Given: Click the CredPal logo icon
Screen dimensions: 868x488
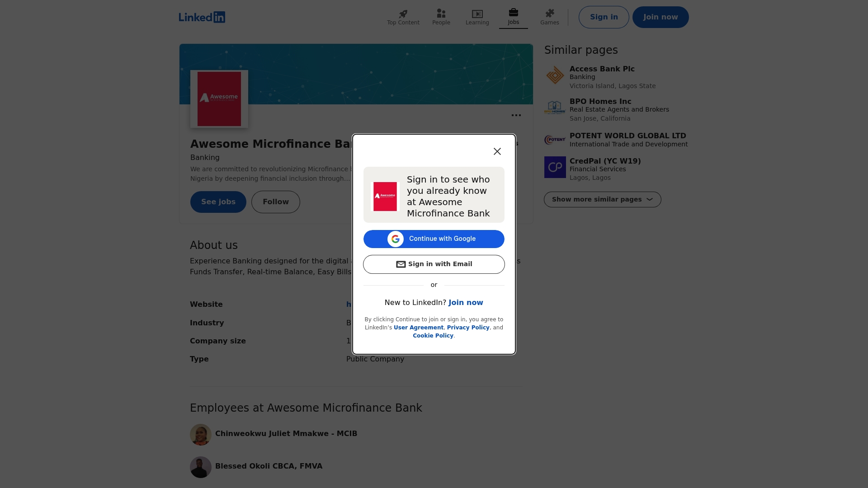Looking at the screenshot, I should coord(555,167).
